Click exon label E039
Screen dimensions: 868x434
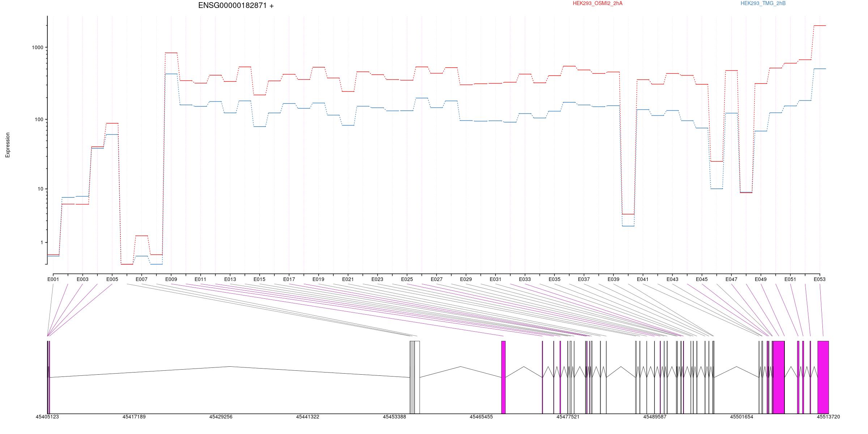pos(613,279)
